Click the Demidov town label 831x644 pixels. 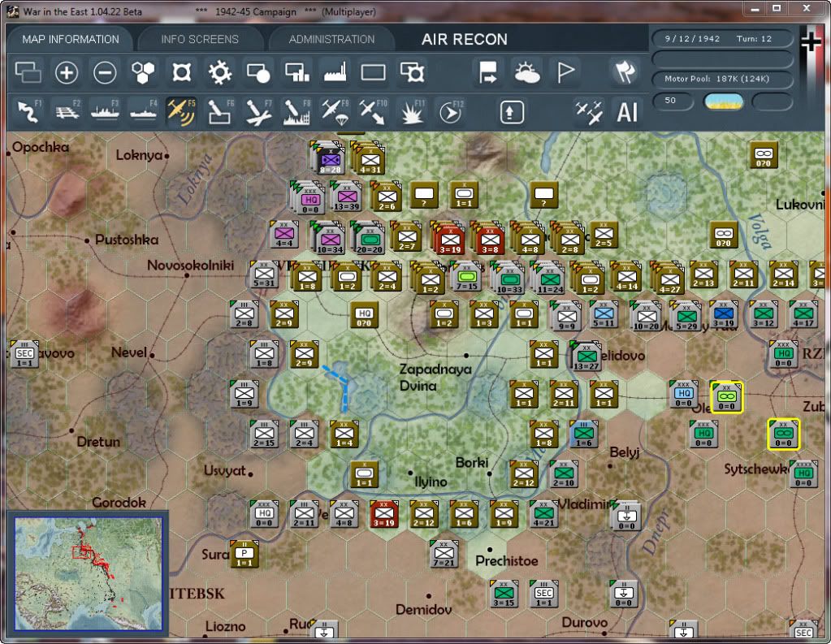click(x=423, y=610)
